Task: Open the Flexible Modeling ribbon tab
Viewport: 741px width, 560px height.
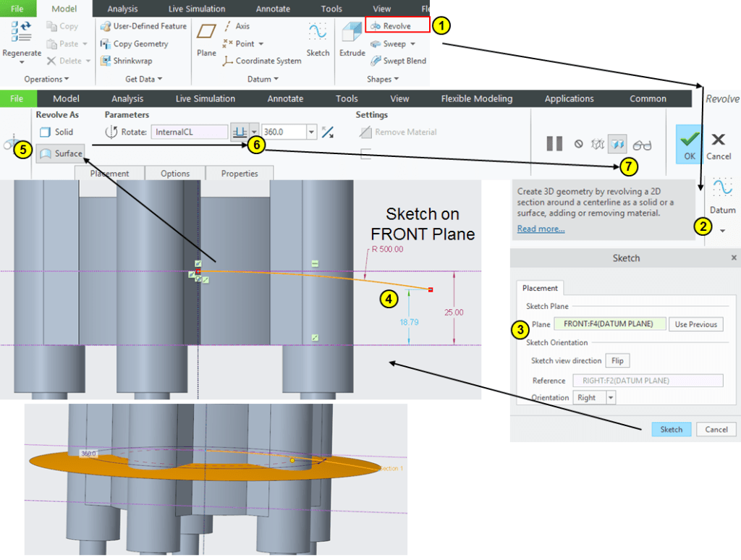Action: point(476,98)
